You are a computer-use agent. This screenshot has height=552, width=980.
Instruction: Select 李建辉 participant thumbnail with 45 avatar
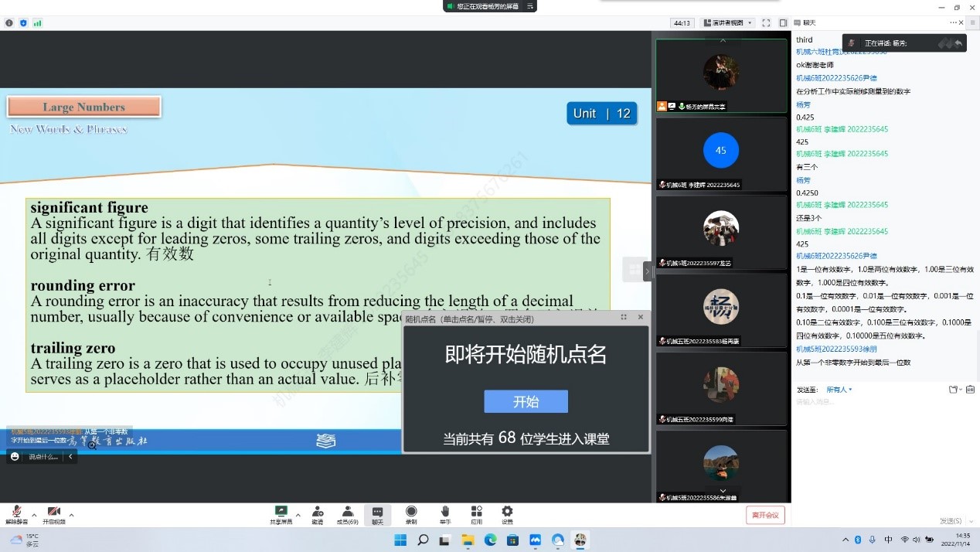point(721,154)
